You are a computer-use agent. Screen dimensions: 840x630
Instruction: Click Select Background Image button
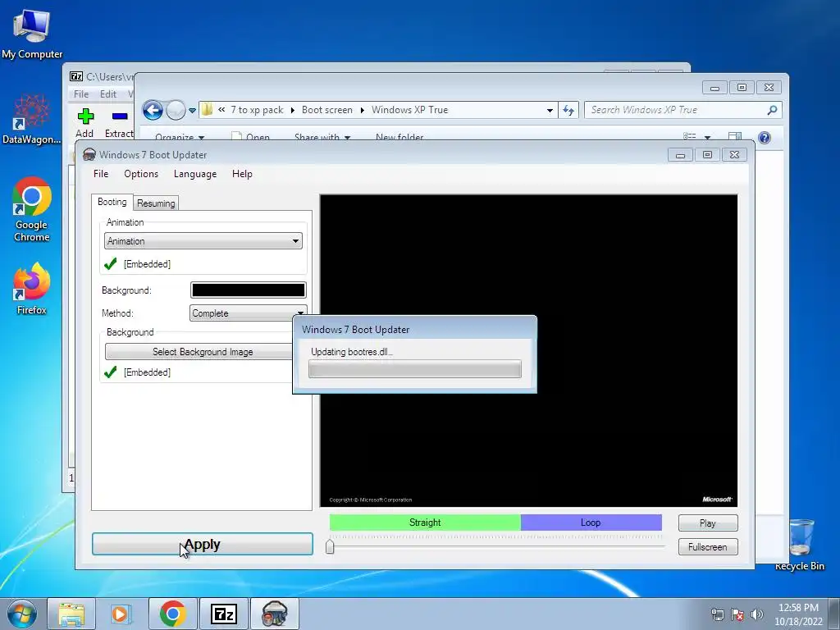coord(203,351)
